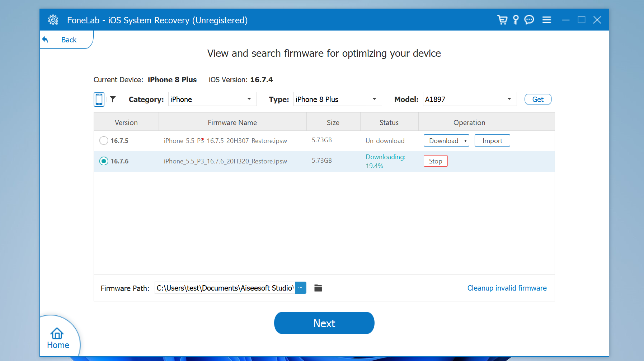Click Cleanup invalid firmware link
644x361 pixels.
pos(507,288)
